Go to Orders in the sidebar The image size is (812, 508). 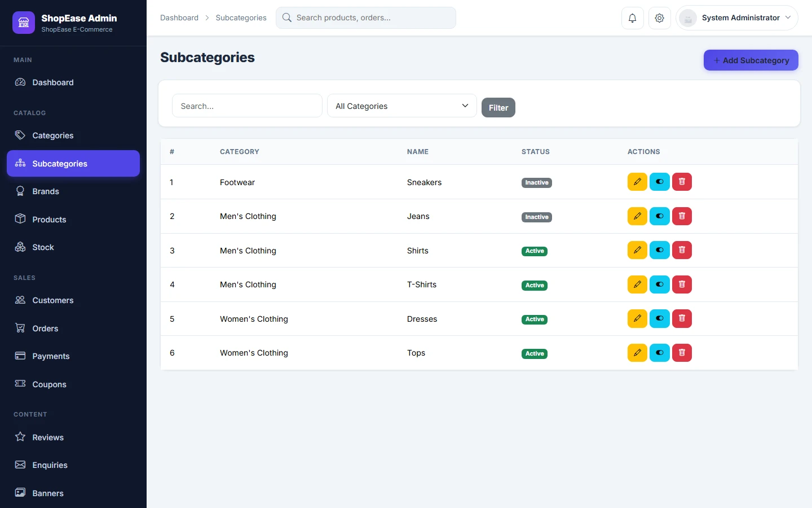tap(73, 329)
